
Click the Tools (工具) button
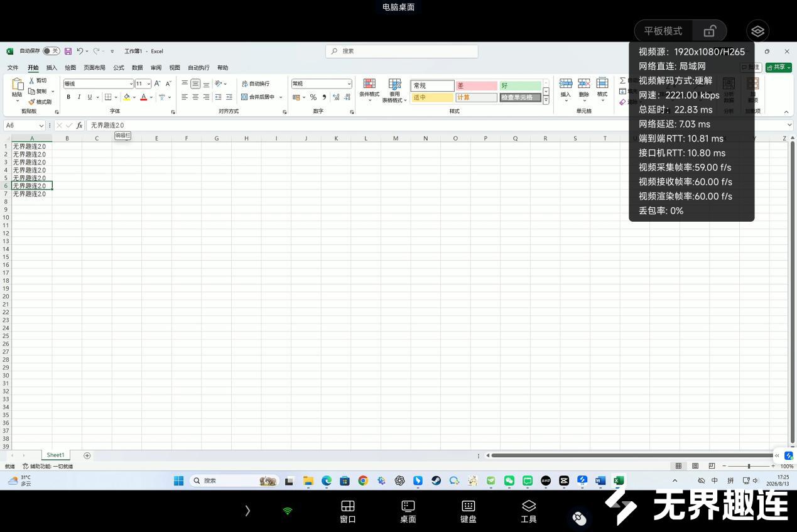coord(529,512)
